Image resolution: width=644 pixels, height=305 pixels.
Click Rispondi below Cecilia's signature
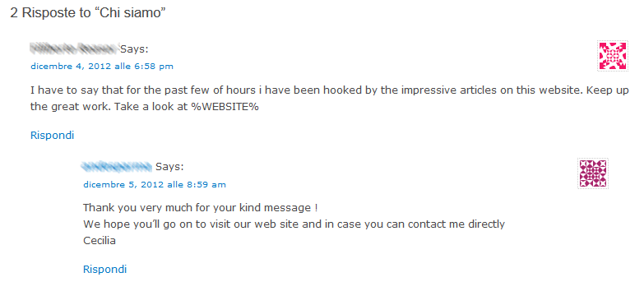click(x=104, y=270)
